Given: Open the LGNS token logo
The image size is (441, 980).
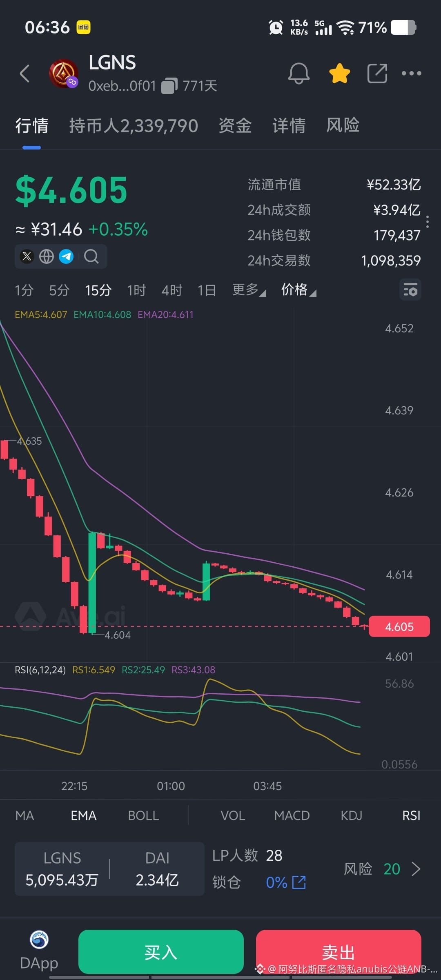Looking at the screenshot, I should [x=63, y=73].
